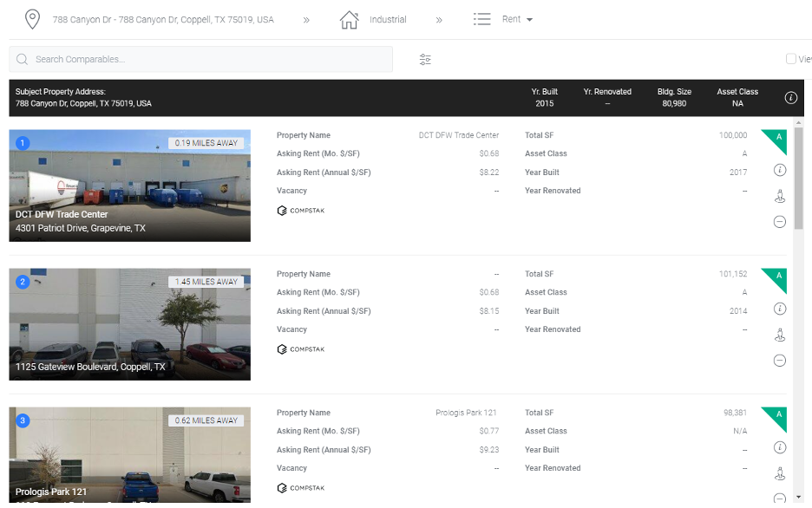
Task: Click the double chevron after the address
Action: point(306,20)
